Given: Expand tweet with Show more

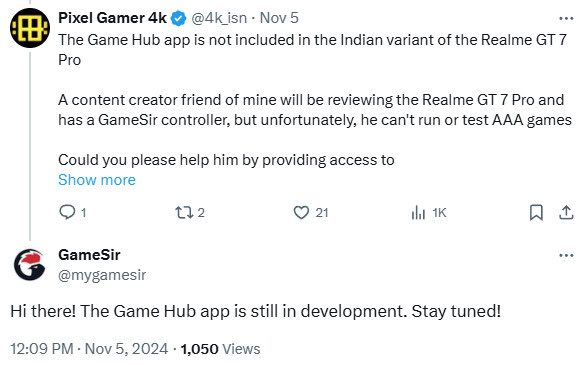Looking at the screenshot, I should [97, 180].
